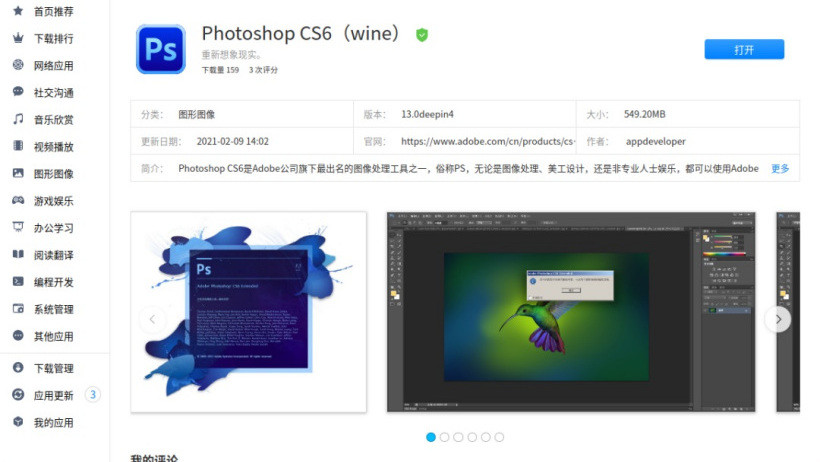Screen dimensions: 820x462
Task: Click the download arrow icon beside 下载管理
Action: [x=18, y=368]
